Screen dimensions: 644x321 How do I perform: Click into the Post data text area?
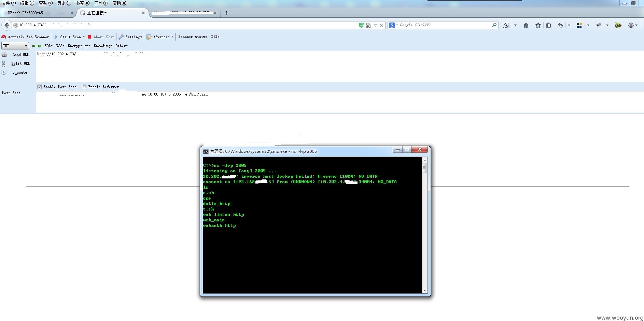point(340,102)
